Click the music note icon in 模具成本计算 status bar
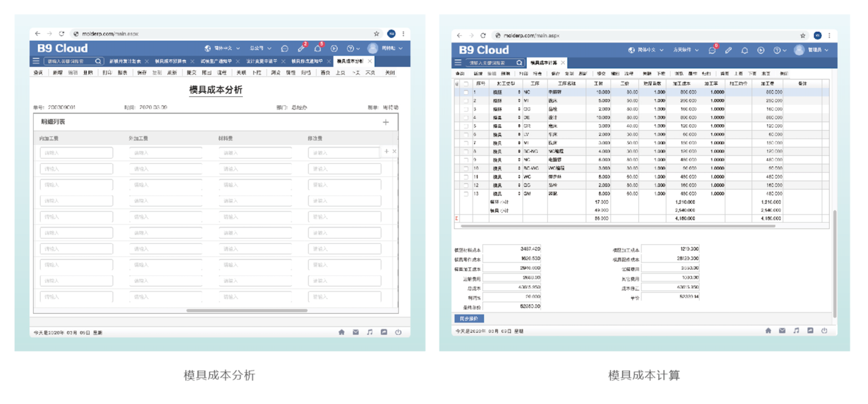 pyautogui.click(x=796, y=331)
